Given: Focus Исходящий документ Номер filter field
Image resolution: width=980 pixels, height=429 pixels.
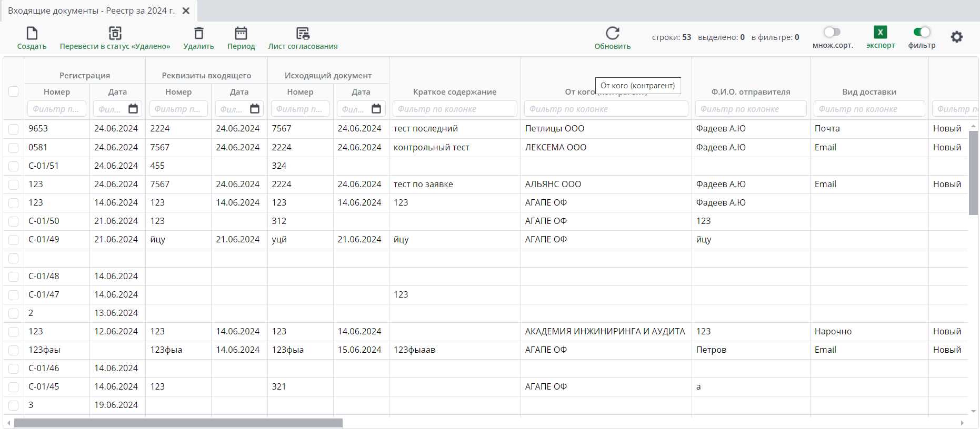Looking at the screenshot, I should point(300,109).
